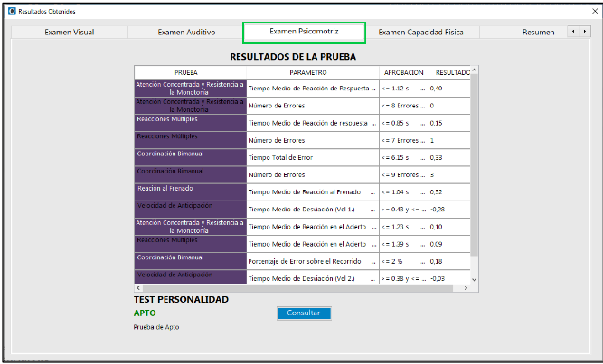Screen dimensions: 603x364
Task: Click the Resultados Obtenidos window icon
Action: click(x=12, y=11)
